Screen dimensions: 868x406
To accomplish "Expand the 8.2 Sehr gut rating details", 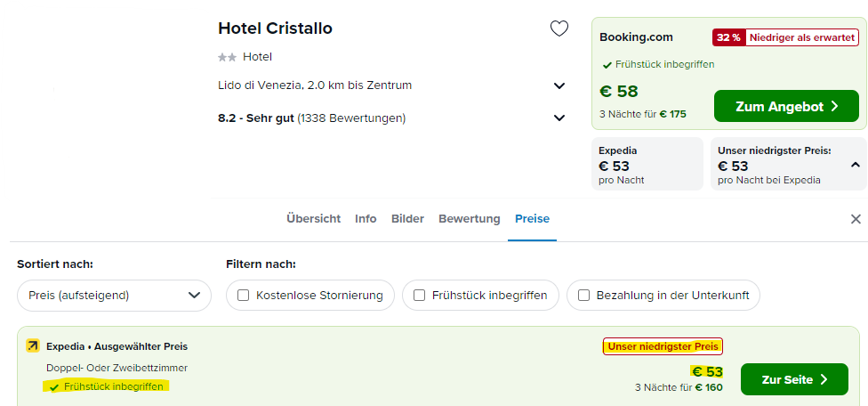I will 559,118.
